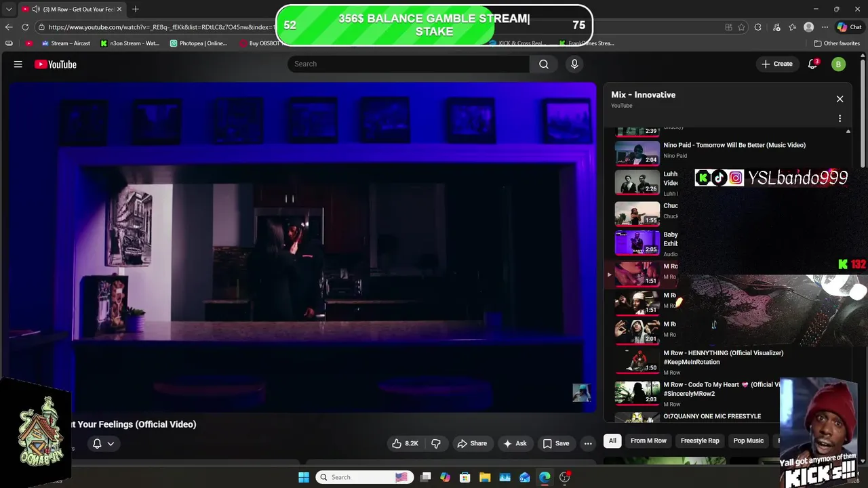
Task: Like the video with 8.2K likes
Action: coord(406,443)
